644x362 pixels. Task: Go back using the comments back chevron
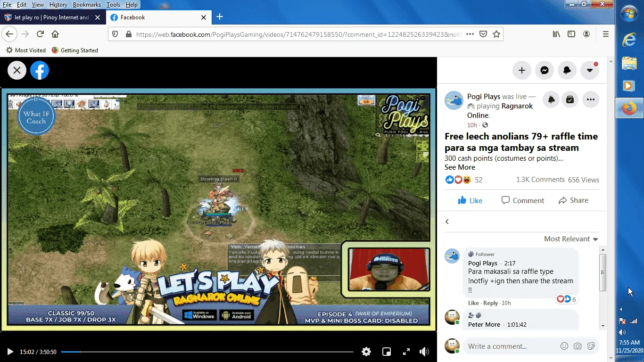point(447,222)
